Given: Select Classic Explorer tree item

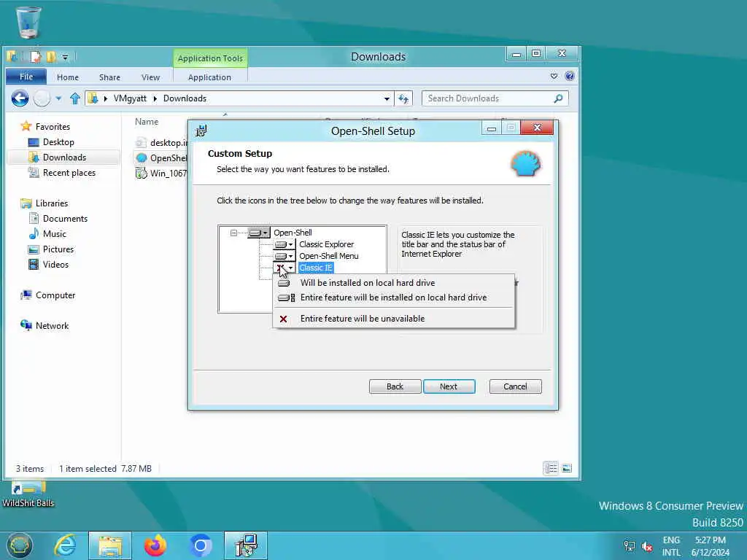Looking at the screenshot, I should pyautogui.click(x=326, y=244).
